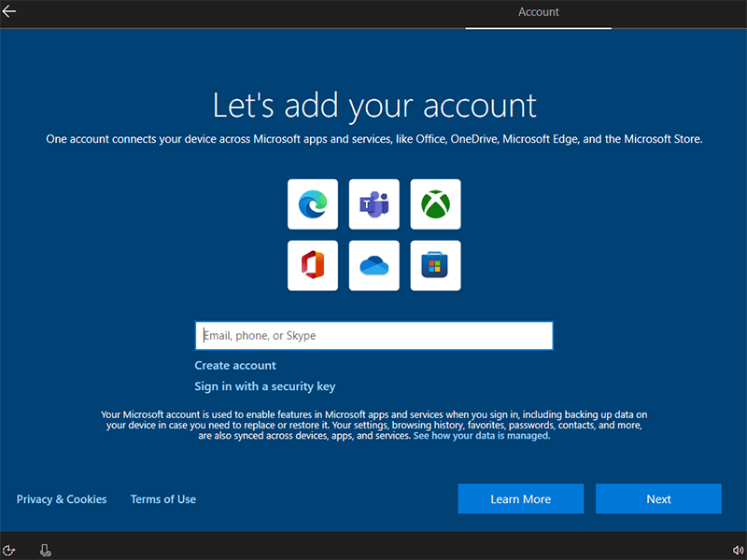
Task: Open the Terms of Use link
Action: 162,498
